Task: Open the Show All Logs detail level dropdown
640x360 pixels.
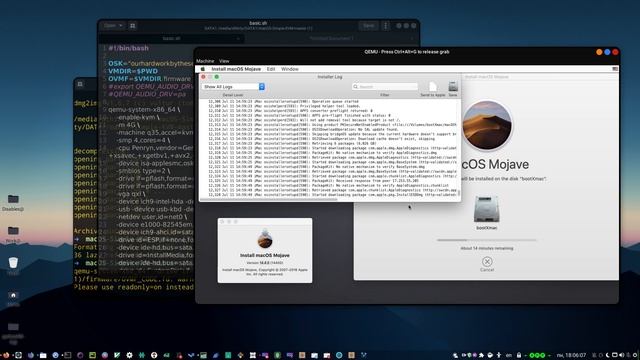Action: (233, 87)
